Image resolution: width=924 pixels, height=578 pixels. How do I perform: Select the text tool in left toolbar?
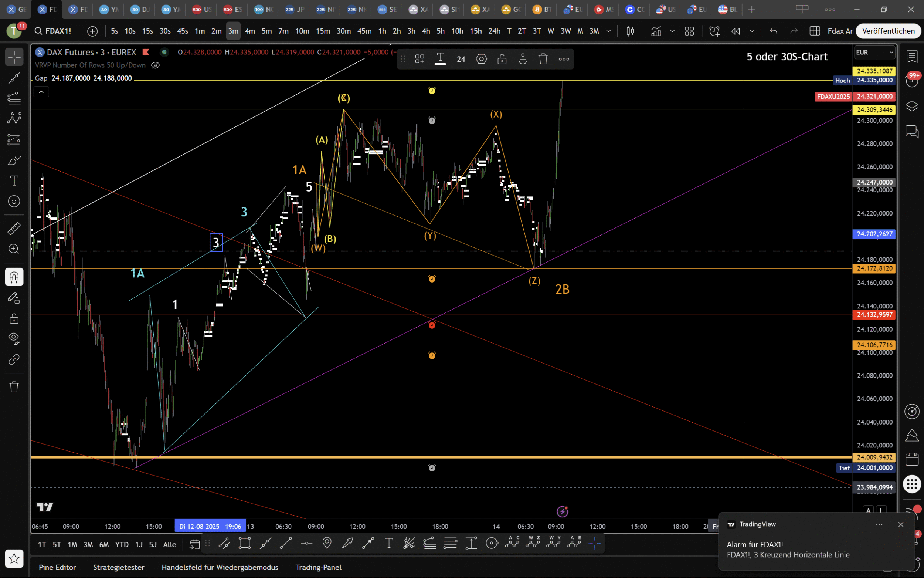[x=14, y=181]
